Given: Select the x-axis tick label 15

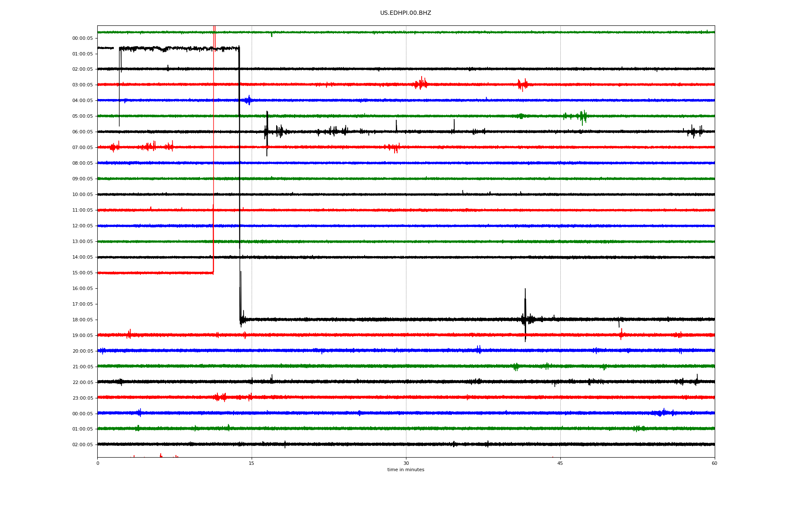Looking at the screenshot, I should pos(252,463).
